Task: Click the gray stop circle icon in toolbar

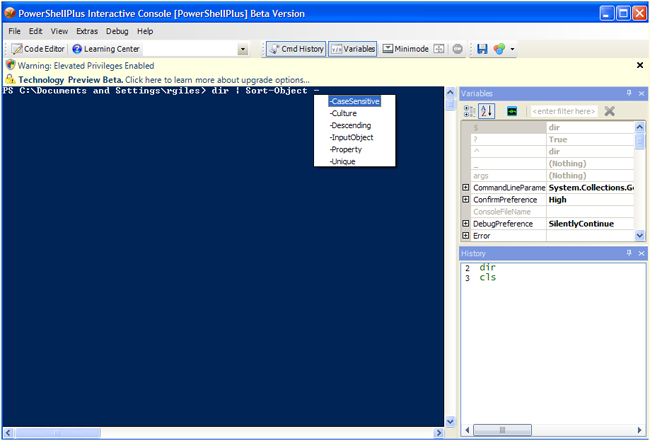Action: pyautogui.click(x=457, y=49)
